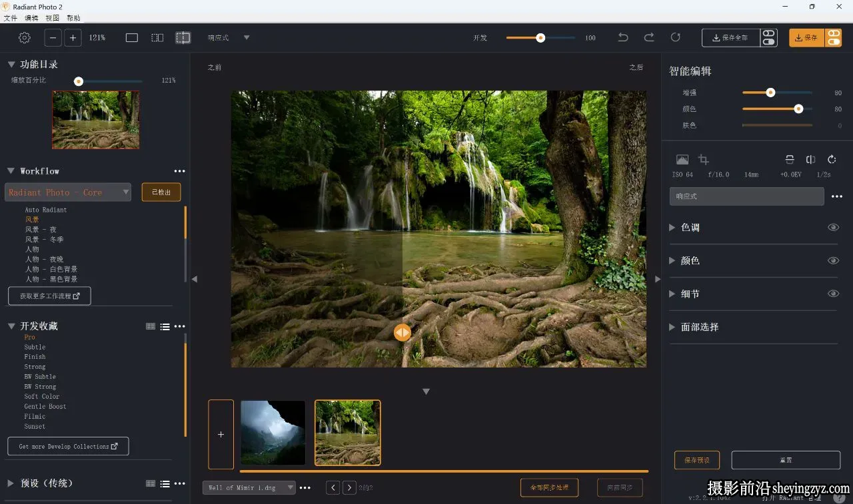The image size is (853, 504).
Task: Adjust the 开发 strength slider
Action: pyautogui.click(x=540, y=38)
